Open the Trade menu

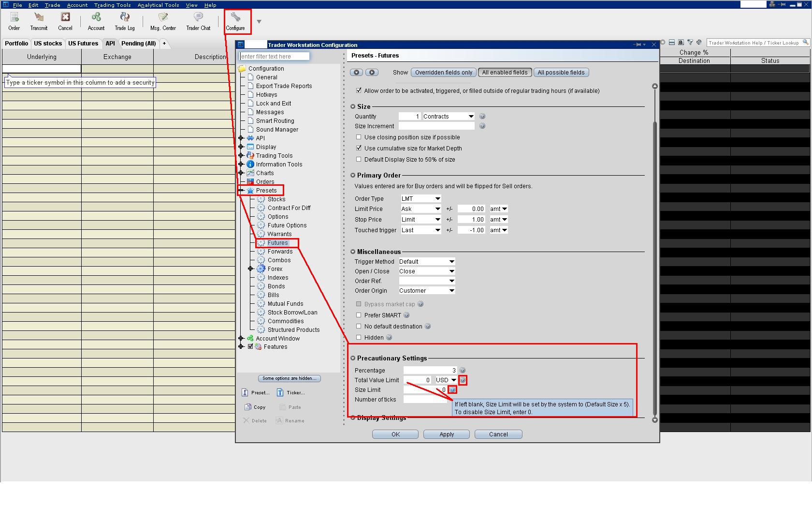52,5
